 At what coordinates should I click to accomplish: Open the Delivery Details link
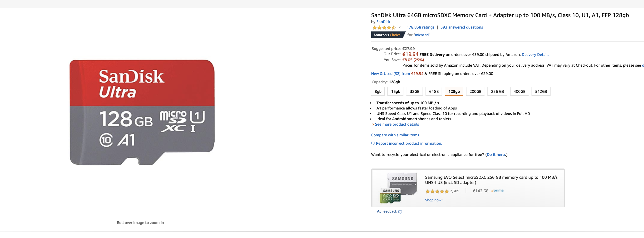(535, 55)
